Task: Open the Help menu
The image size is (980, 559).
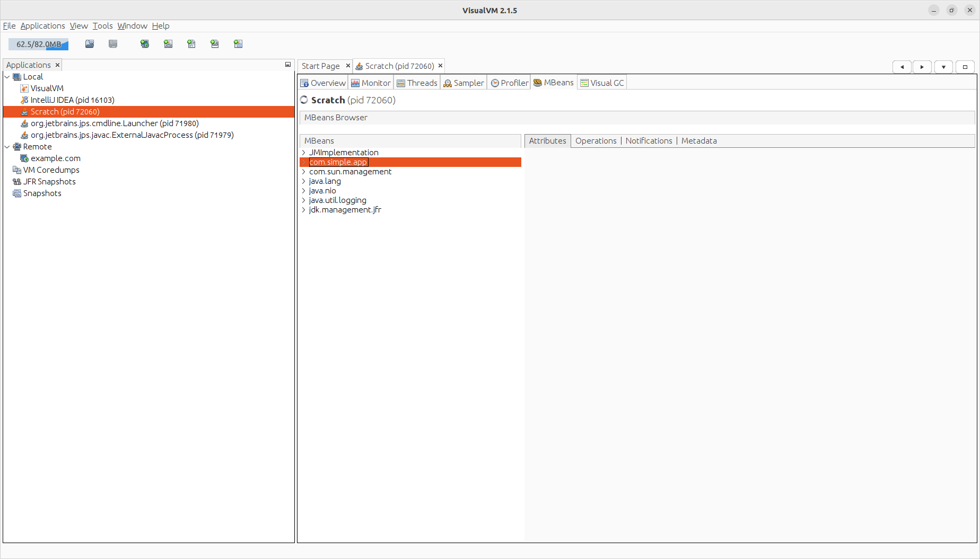Action: tap(161, 26)
